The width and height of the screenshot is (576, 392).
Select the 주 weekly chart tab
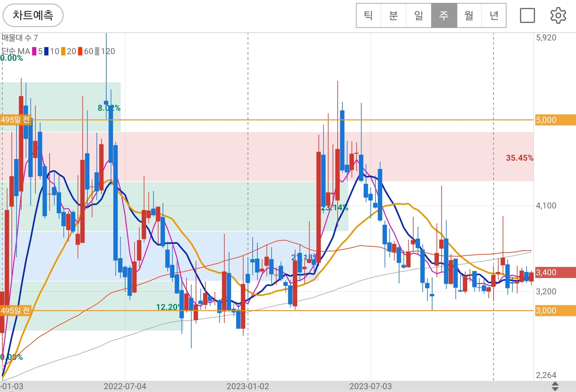[x=444, y=16]
